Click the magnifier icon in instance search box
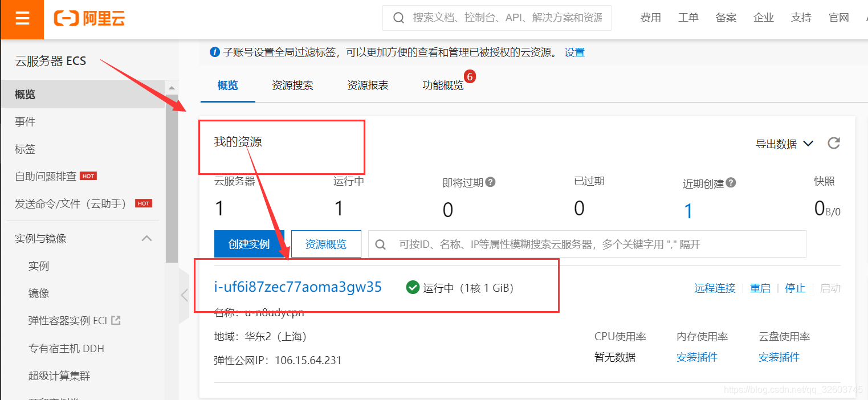Screen dimensions: 868x400 pyautogui.click(x=380, y=244)
